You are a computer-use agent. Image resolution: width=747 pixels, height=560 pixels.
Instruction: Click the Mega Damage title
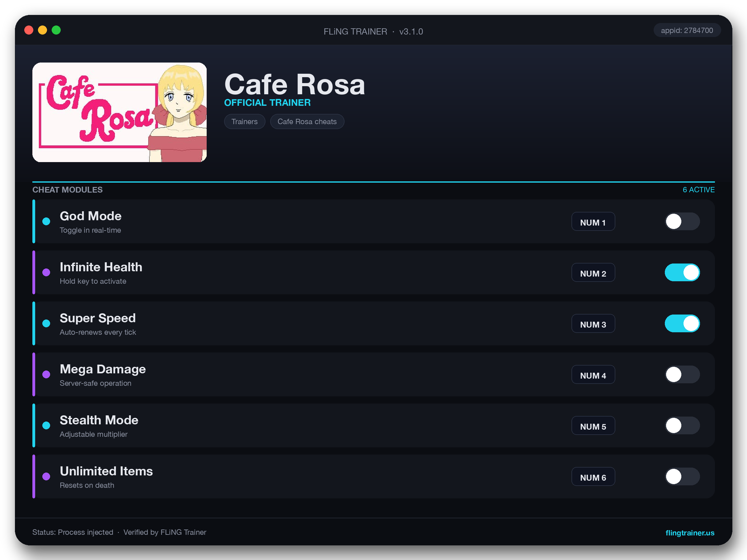pyautogui.click(x=103, y=369)
